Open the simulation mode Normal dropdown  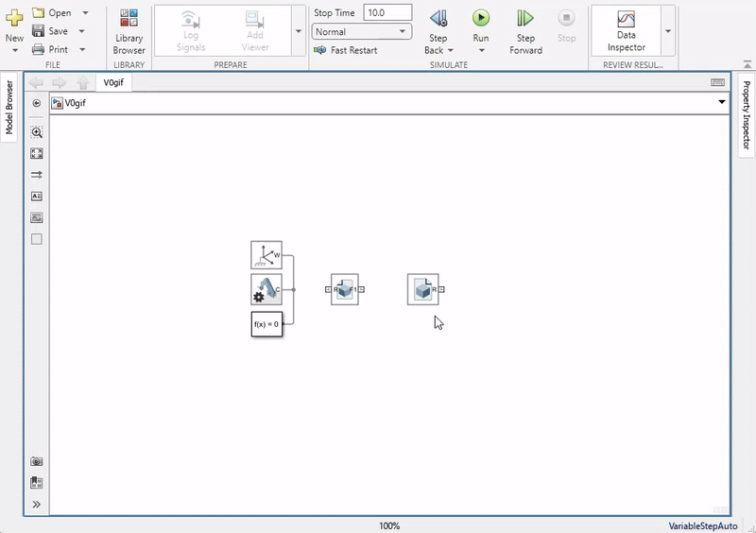pos(362,31)
